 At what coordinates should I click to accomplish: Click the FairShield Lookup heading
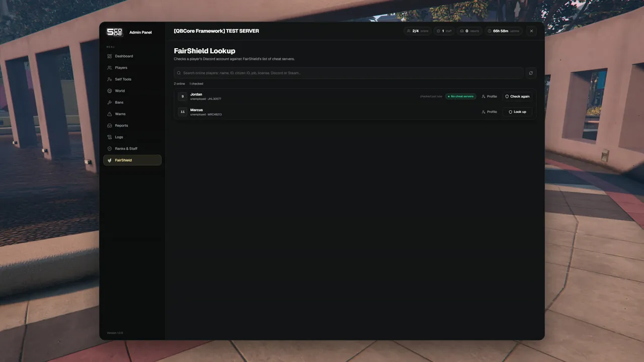click(205, 51)
